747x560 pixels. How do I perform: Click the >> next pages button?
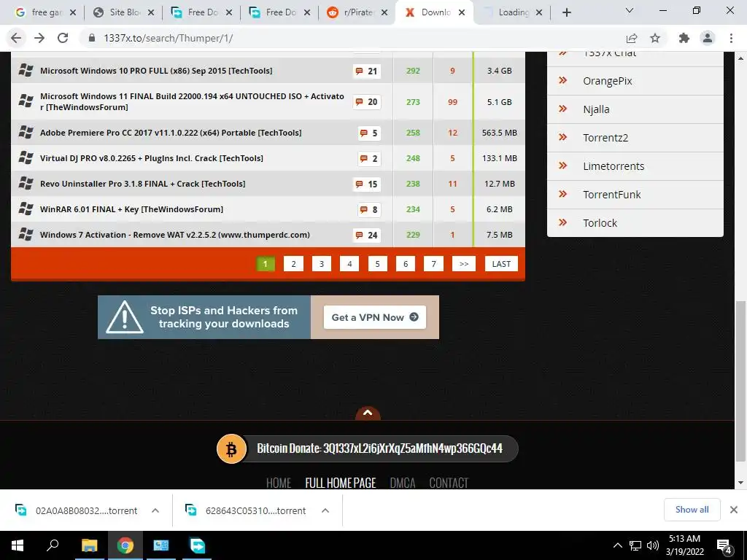(463, 264)
